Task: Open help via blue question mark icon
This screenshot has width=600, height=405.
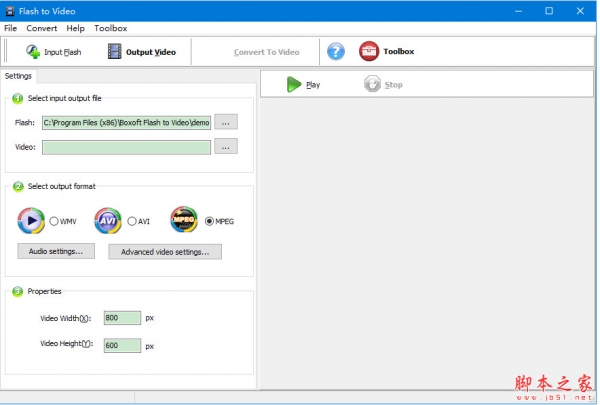Action: 336,51
